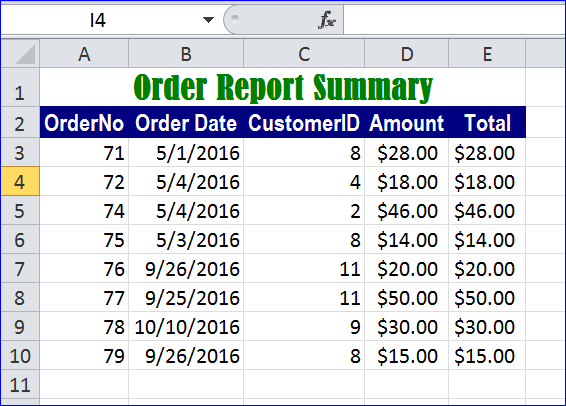Image resolution: width=566 pixels, height=406 pixels.
Task: Select column A header
Action: 84,54
